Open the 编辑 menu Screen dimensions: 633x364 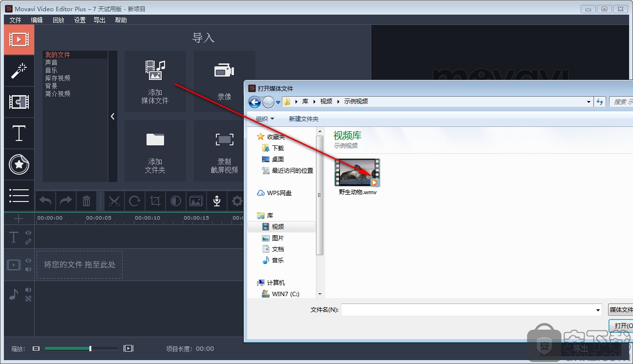[x=37, y=20]
